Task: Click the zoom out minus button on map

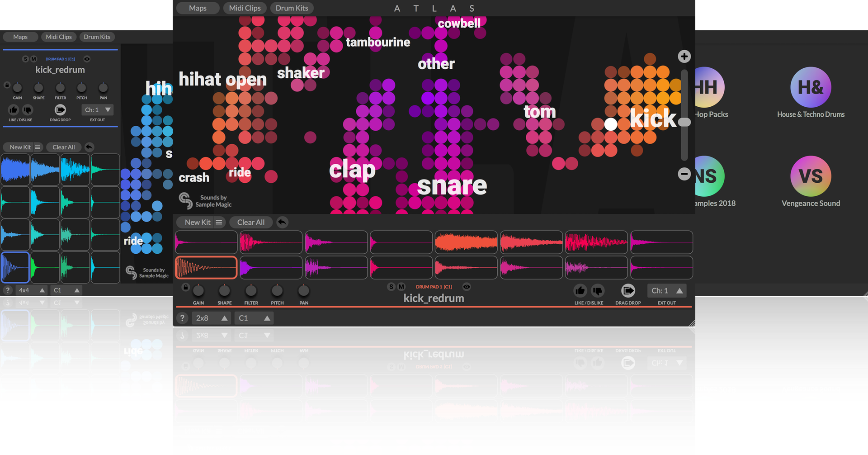Action: point(684,174)
